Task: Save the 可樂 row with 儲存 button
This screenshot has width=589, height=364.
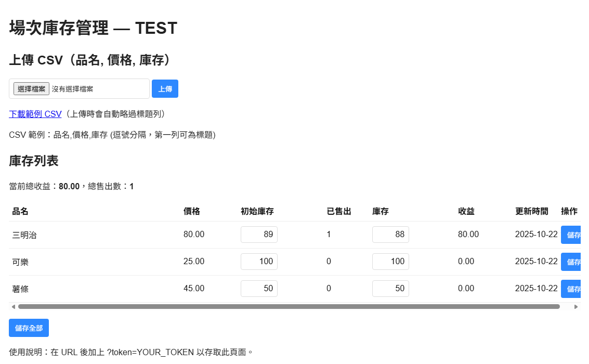Action: tap(572, 262)
